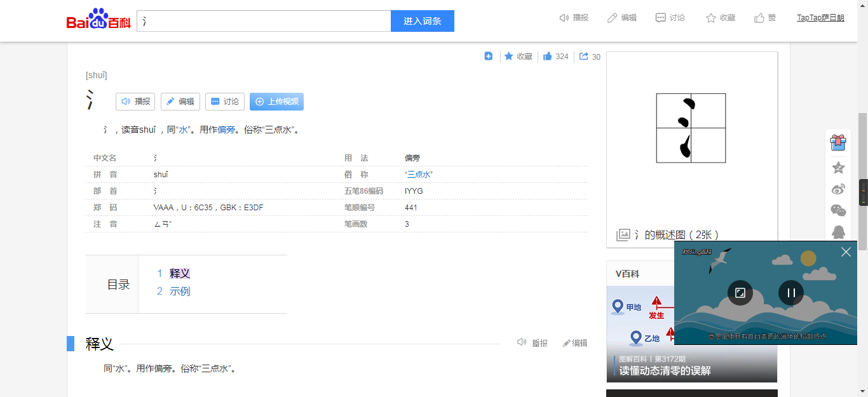Expand the floating video to fullscreen
This screenshot has width=868, height=397.
pyautogui.click(x=740, y=293)
